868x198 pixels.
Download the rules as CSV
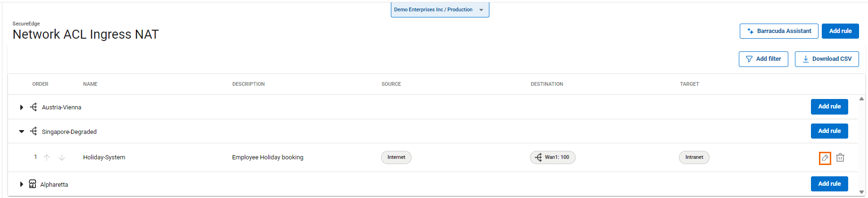(x=826, y=59)
